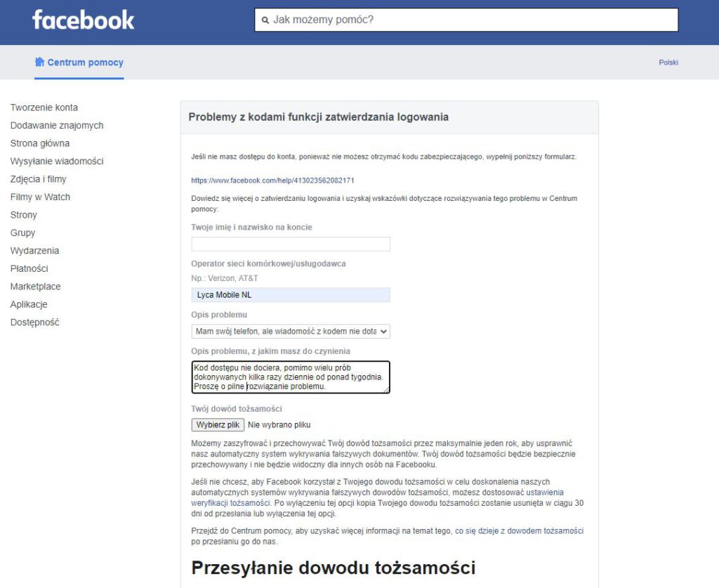Open the Centrum pomocy tab
This screenshot has height=588, width=719.
(x=79, y=63)
